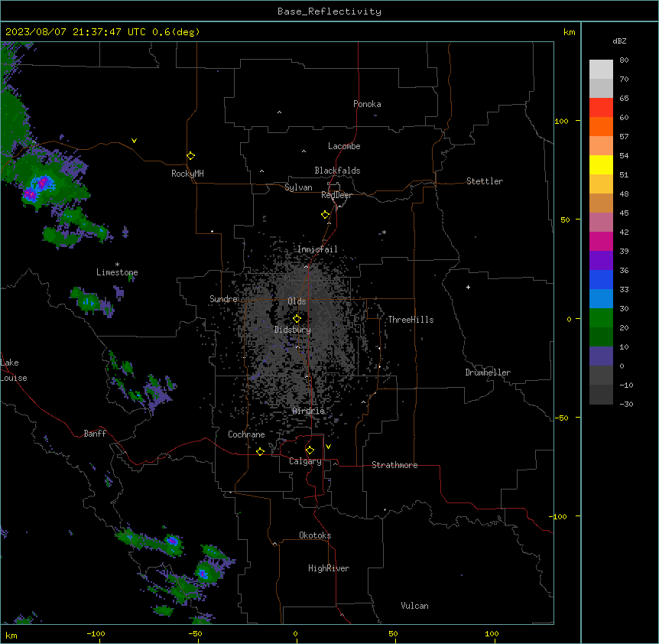Click the yellow diamond marker above RockyMH

tap(190, 156)
